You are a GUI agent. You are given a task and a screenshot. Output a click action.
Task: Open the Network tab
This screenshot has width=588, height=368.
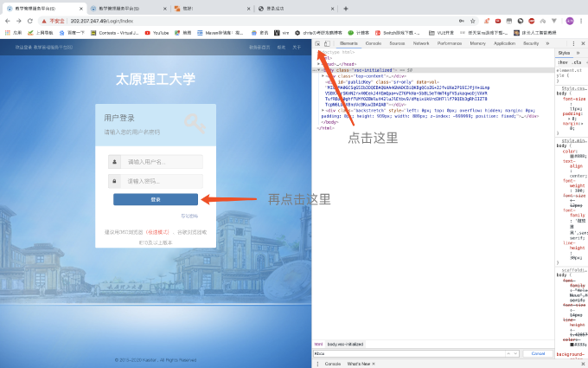click(x=421, y=43)
